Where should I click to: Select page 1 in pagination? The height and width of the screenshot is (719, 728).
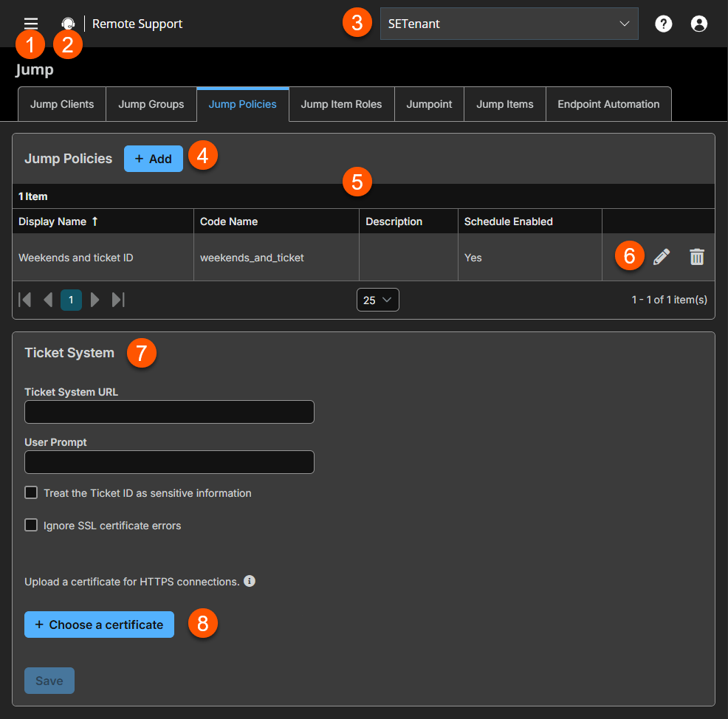[x=71, y=300]
